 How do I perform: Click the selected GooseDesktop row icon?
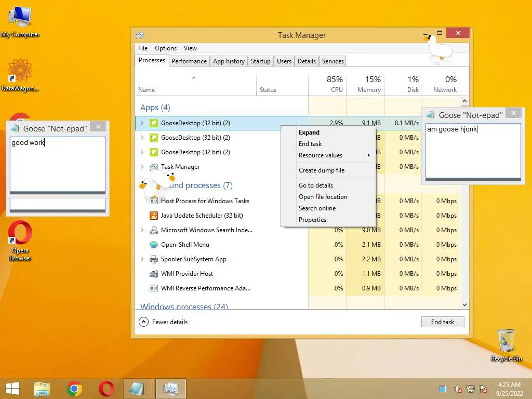point(154,123)
